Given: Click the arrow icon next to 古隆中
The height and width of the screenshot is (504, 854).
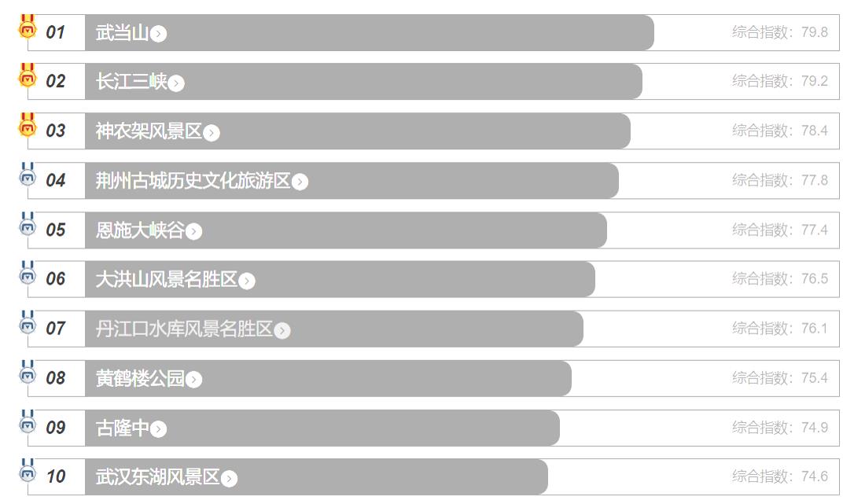Looking at the screenshot, I should 158,429.
